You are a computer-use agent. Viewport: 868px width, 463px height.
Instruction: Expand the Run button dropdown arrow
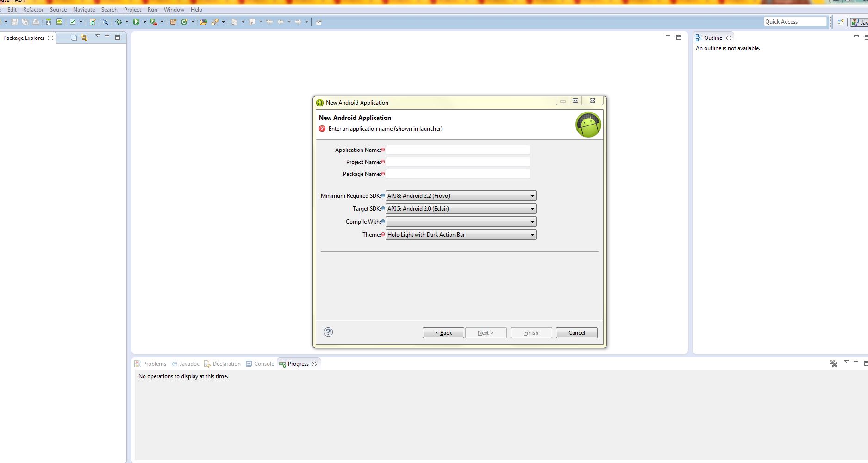[x=144, y=22]
